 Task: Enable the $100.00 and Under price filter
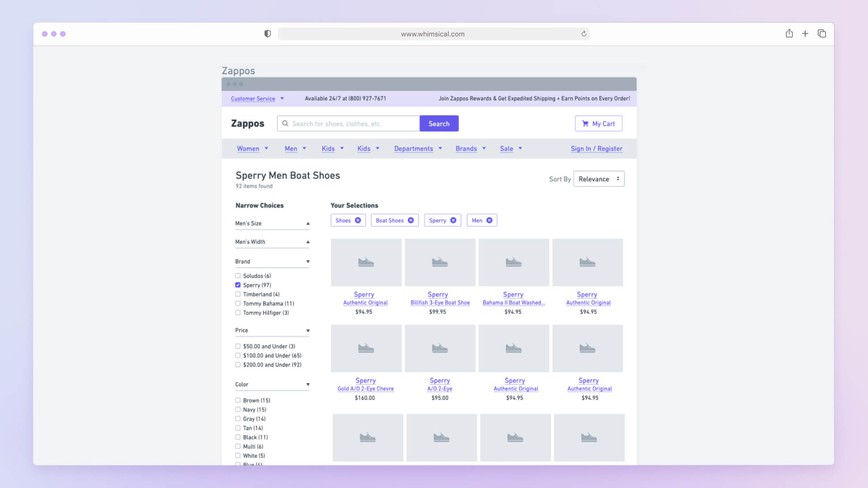point(238,355)
